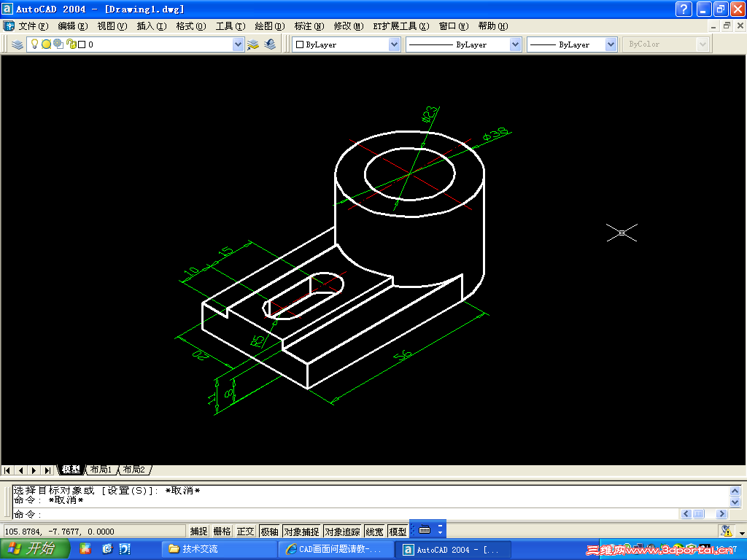
Task: Click the AutoCAD title bar app icon
Action: (x=7, y=9)
